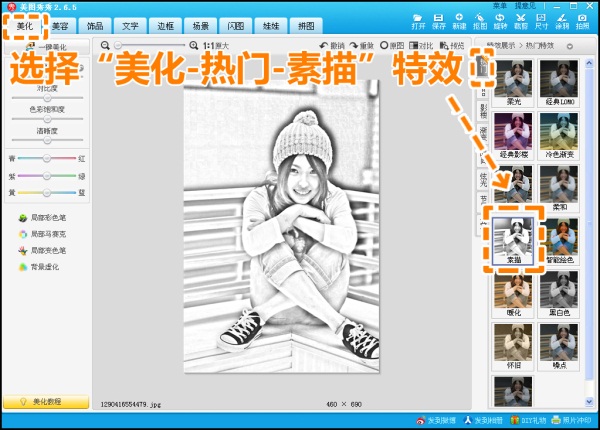Click the 对比度 contrast slider
Image resolution: width=600 pixels, height=430 pixels.
click(x=45, y=97)
